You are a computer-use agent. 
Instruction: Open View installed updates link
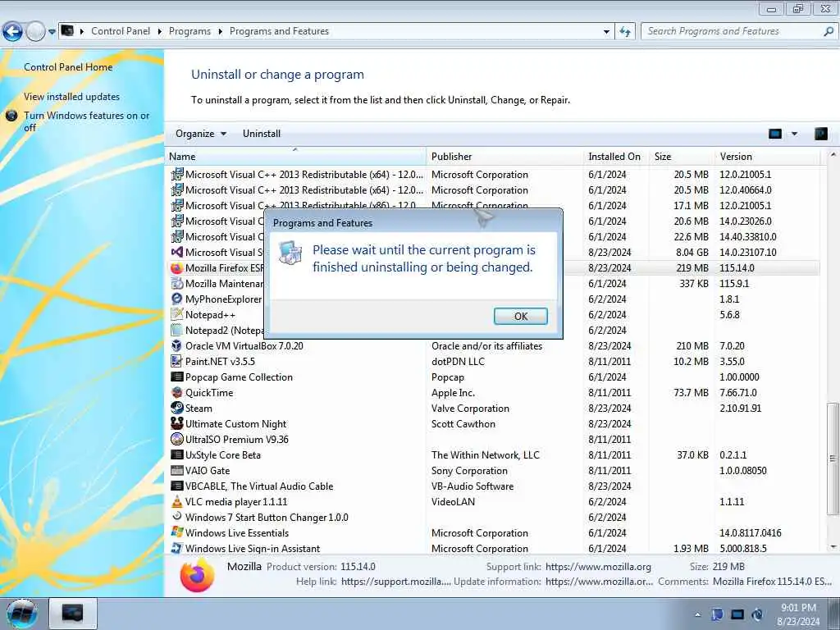pyautogui.click(x=72, y=97)
